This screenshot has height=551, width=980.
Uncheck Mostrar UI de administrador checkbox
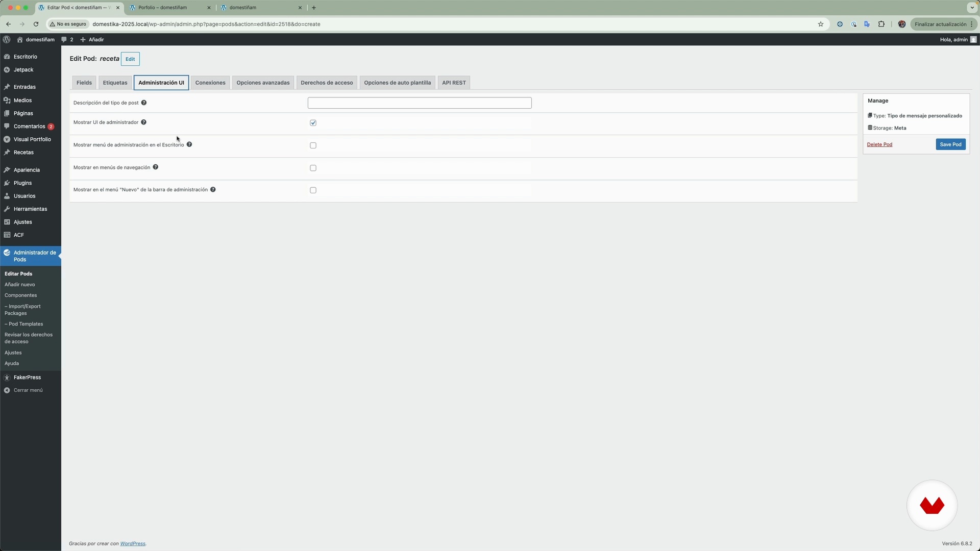coord(313,123)
